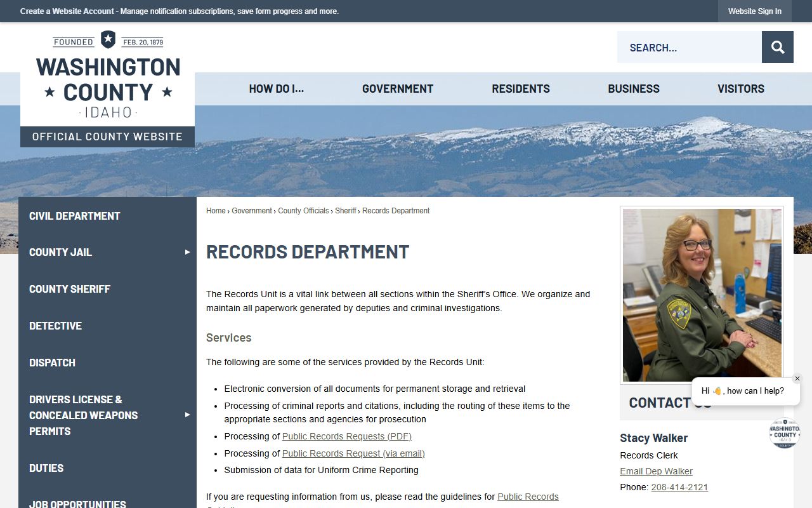
Task: Click Home in the breadcrumb
Action: (216, 211)
